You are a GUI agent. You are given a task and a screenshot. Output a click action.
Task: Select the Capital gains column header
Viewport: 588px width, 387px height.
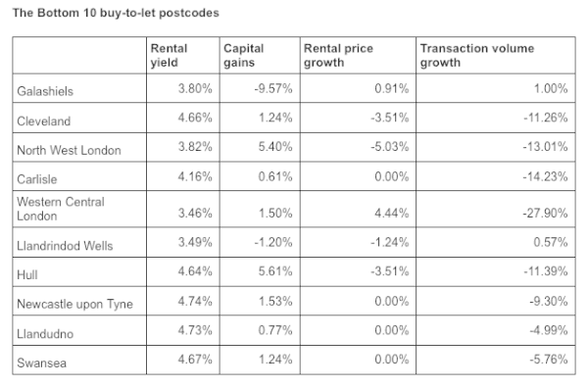(x=244, y=55)
